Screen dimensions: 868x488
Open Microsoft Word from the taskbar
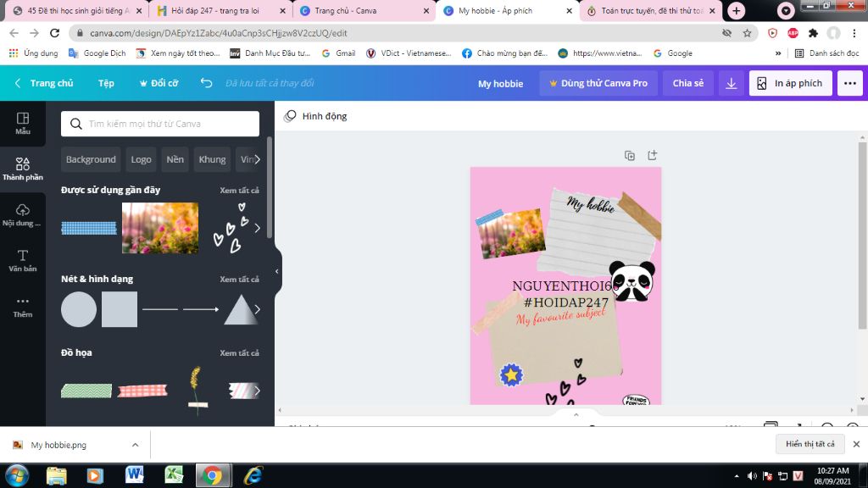(x=135, y=475)
